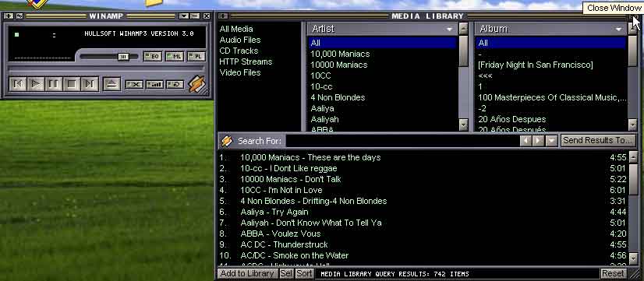Open the Artist column dropdown arrow
The width and height of the screenshot is (644, 281).
[x=450, y=29]
